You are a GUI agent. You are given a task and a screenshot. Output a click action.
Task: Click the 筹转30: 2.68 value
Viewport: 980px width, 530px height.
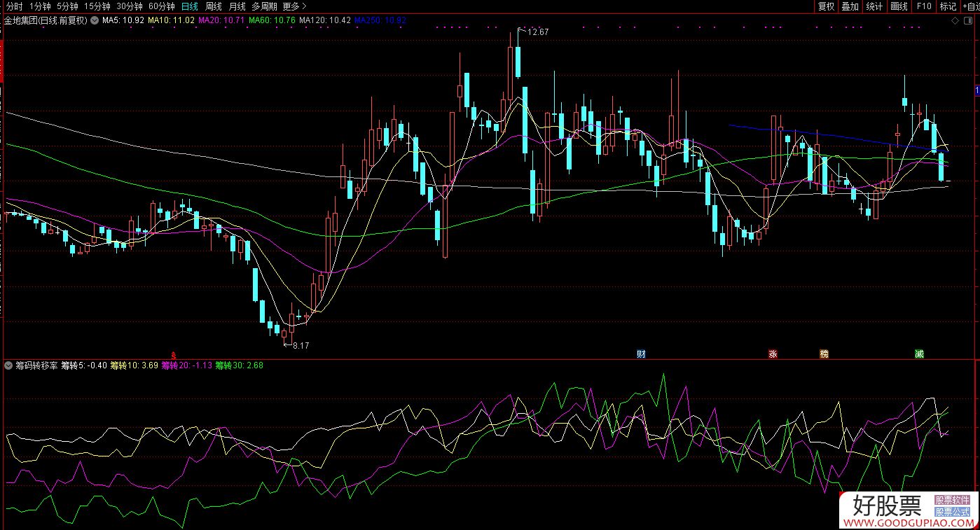[x=239, y=365]
